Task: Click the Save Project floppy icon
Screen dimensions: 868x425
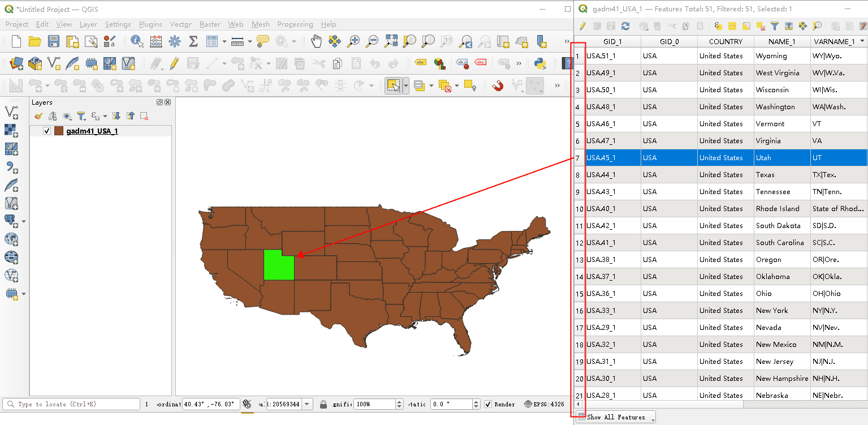Action: click(x=54, y=41)
